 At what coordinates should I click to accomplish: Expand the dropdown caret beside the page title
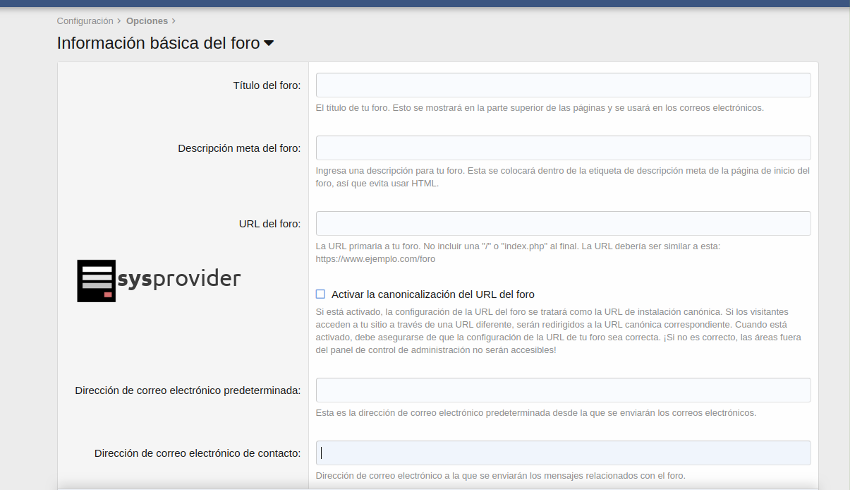click(x=268, y=43)
